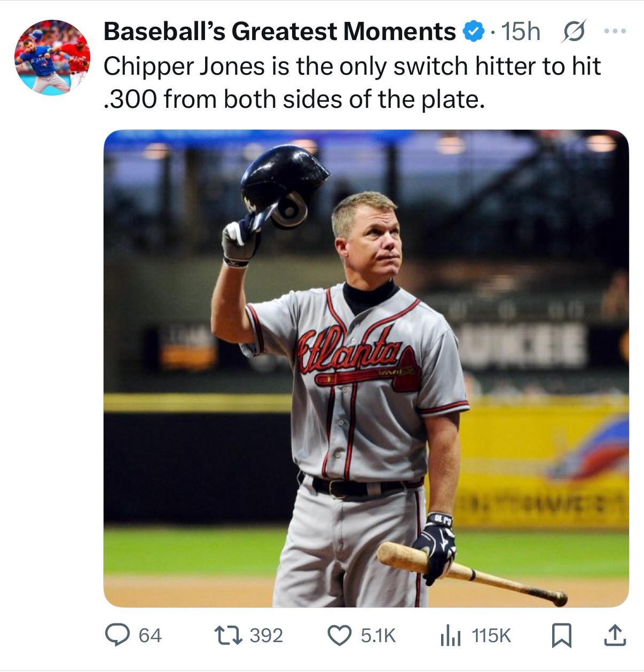
Task: Toggle the heart like icon
Action: (339, 635)
